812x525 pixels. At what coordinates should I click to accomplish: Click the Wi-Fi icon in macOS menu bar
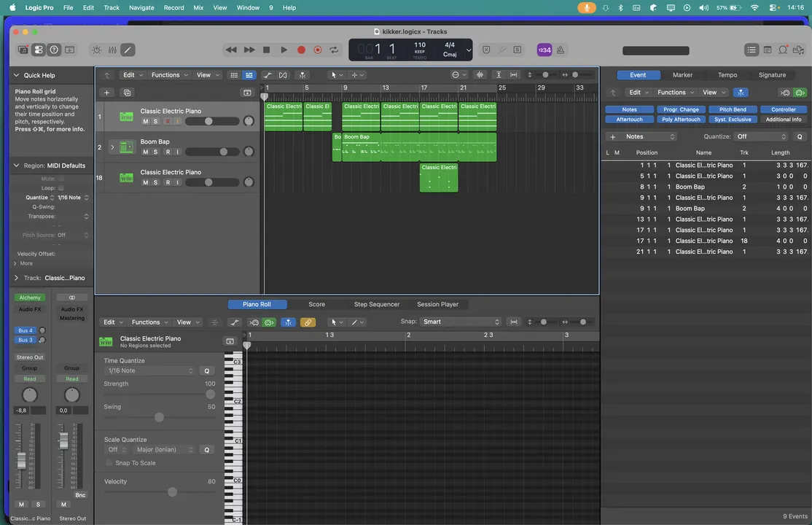pos(754,8)
